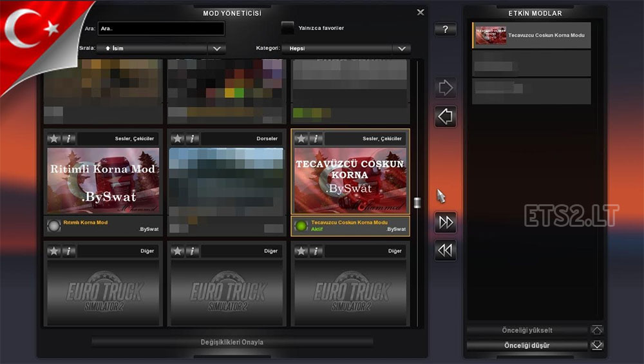Click Değişiklikleri Onayla button
644x364 pixels.
pos(232,342)
